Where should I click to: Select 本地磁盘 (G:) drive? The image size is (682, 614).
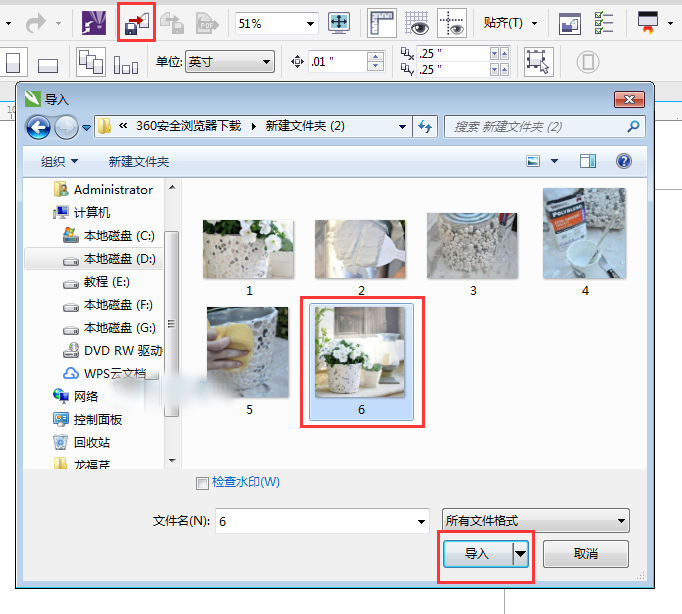110,327
